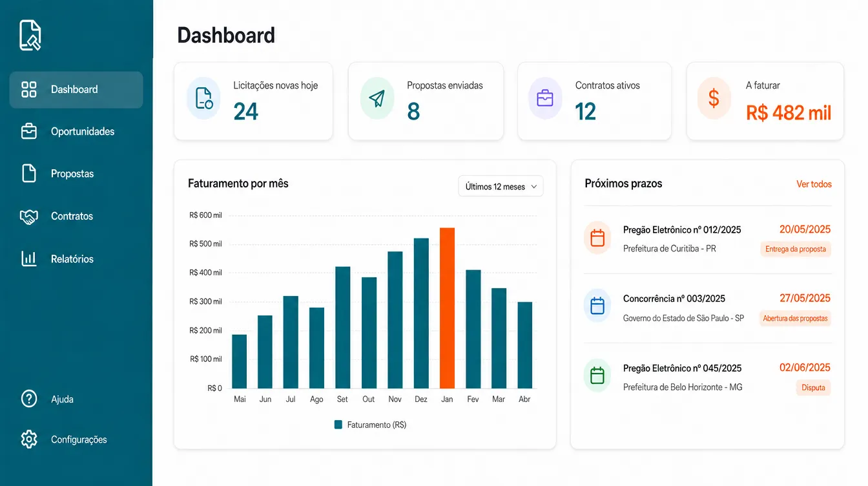Click the Próximos prazos heading
This screenshot has height=486, width=868.
coord(623,184)
